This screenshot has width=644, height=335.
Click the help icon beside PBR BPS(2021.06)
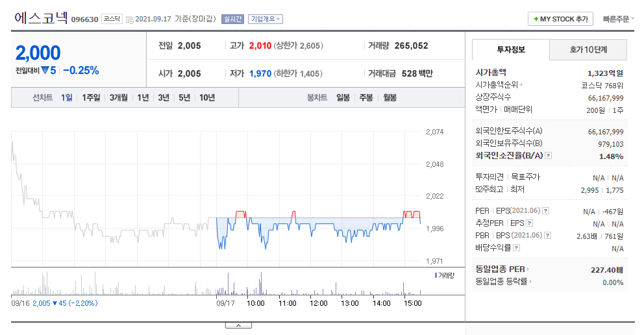(547, 235)
